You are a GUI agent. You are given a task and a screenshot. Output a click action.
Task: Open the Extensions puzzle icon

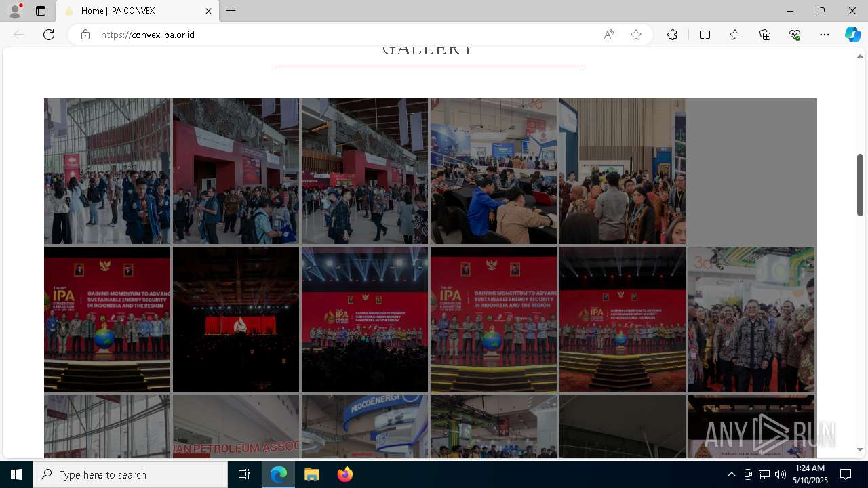(672, 35)
